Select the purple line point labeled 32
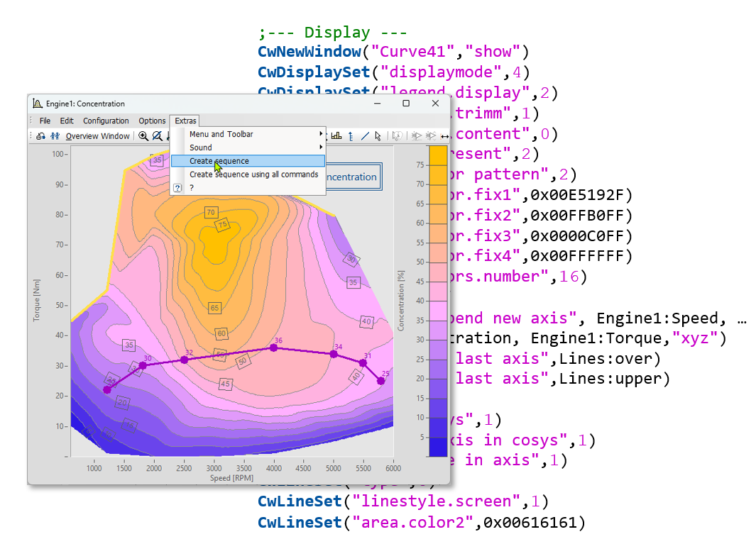 (184, 360)
